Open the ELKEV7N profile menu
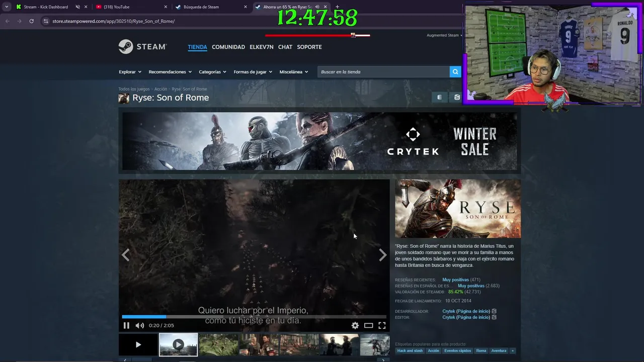 point(262,47)
